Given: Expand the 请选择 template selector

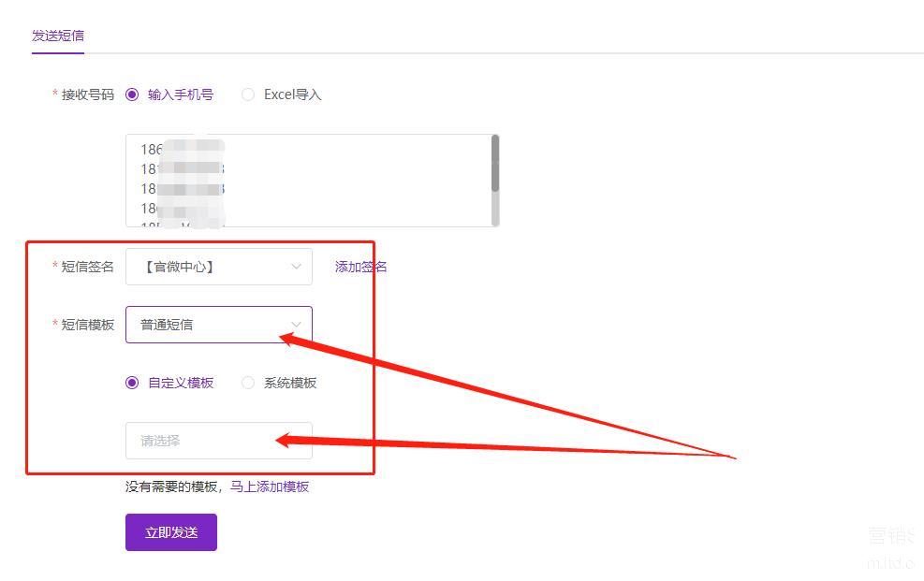Looking at the screenshot, I should pos(218,441).
